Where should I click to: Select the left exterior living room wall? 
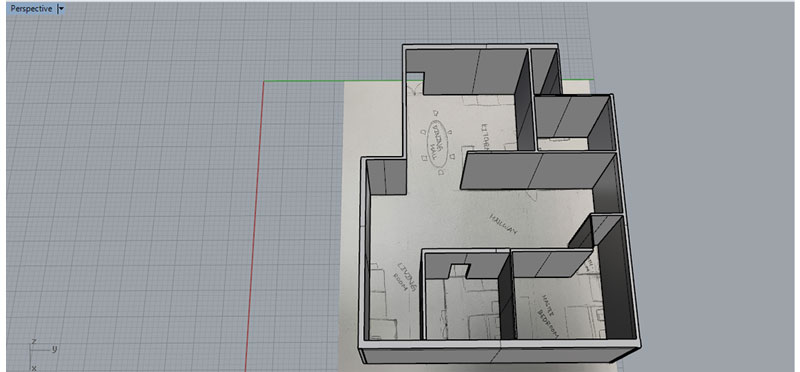click(x=364, y=250)
